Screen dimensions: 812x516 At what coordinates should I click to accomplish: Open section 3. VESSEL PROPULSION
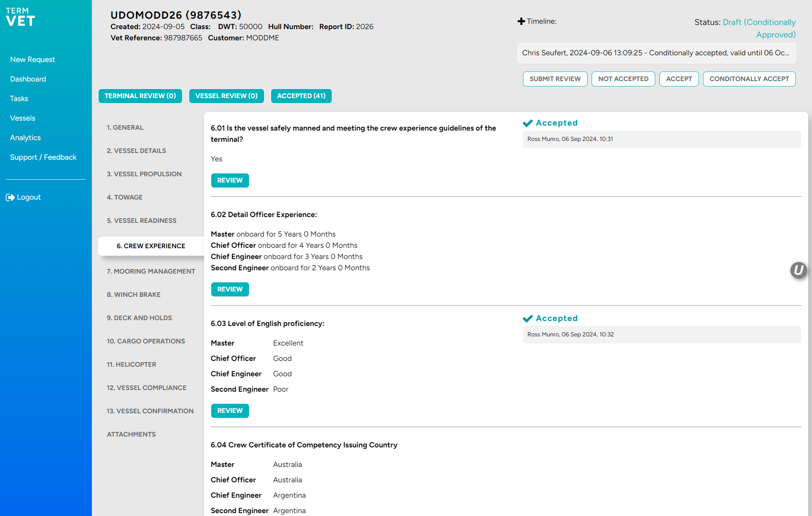click(x=144, y=174)
